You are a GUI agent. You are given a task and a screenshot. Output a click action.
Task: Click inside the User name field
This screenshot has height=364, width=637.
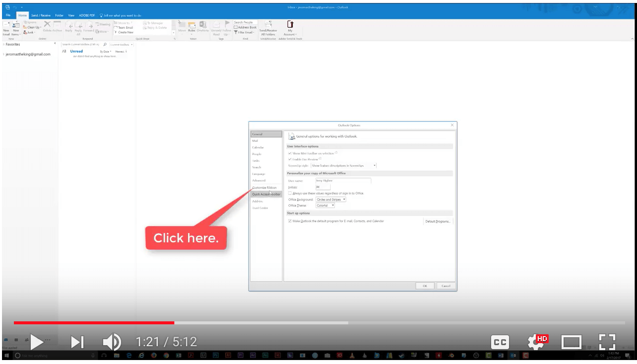(343, 181)
